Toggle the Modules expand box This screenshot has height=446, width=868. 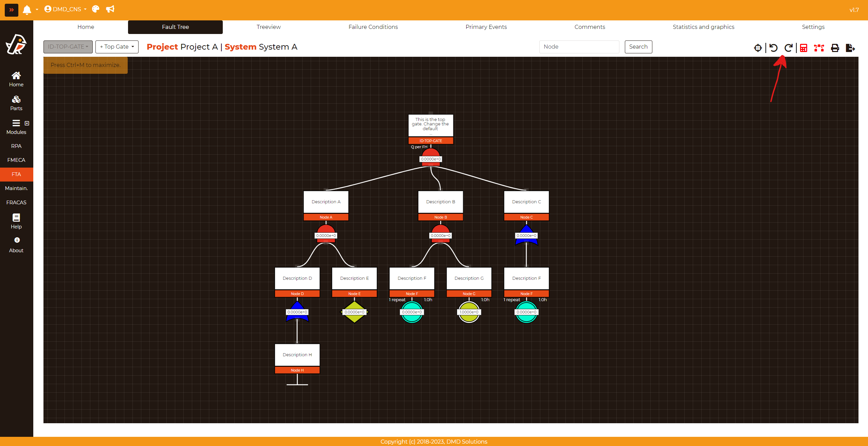27,123
